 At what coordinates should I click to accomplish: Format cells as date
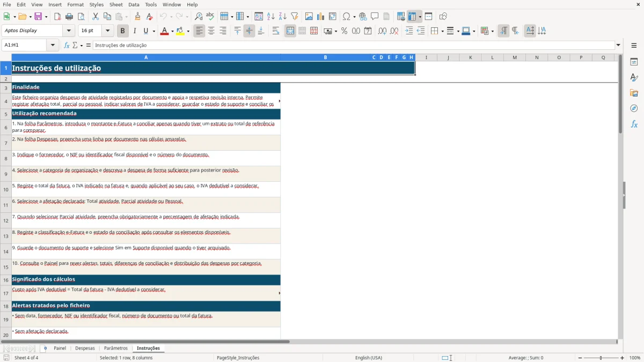click(368, 31)
